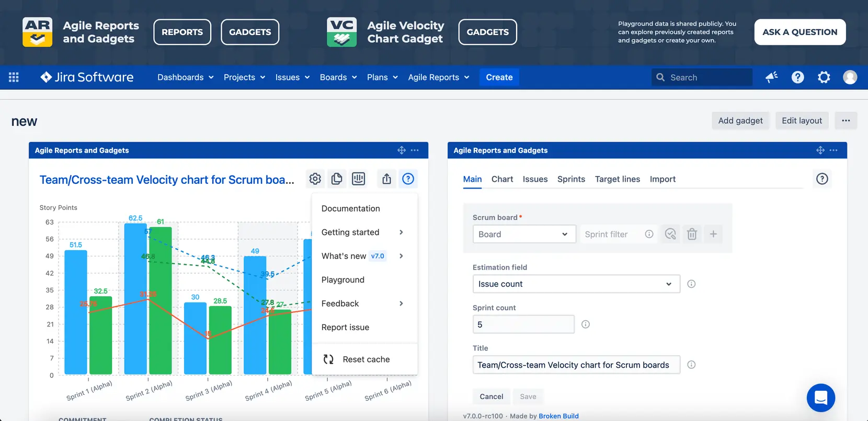The height and width of the screenshot is (421, 868).
Task: Select Report issue menu entry
Action: coord(364,328)
